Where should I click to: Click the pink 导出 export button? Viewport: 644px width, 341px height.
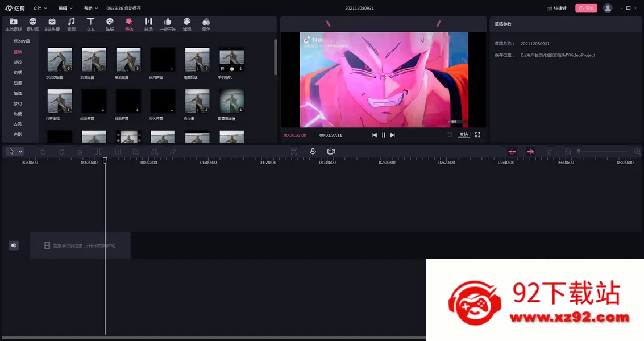(586, 8)
